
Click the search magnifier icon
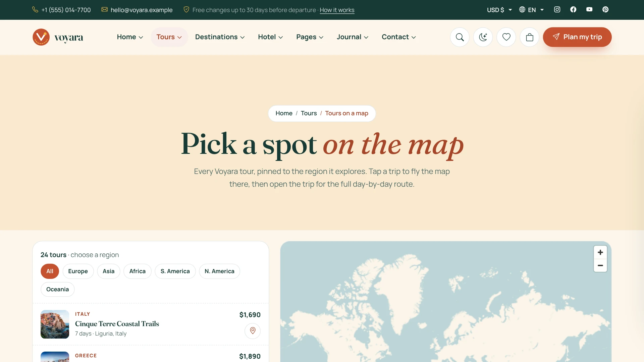click(x=460, y=37)
